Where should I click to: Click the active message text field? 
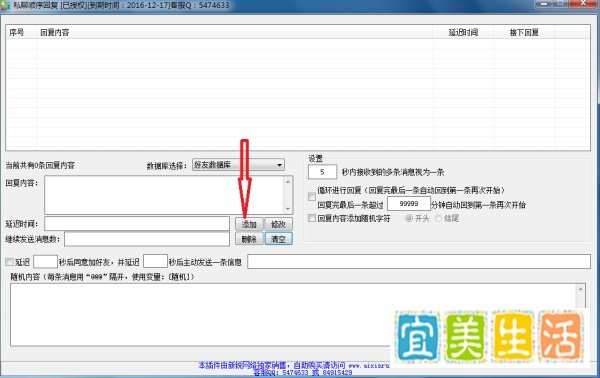tap(419, 262)
